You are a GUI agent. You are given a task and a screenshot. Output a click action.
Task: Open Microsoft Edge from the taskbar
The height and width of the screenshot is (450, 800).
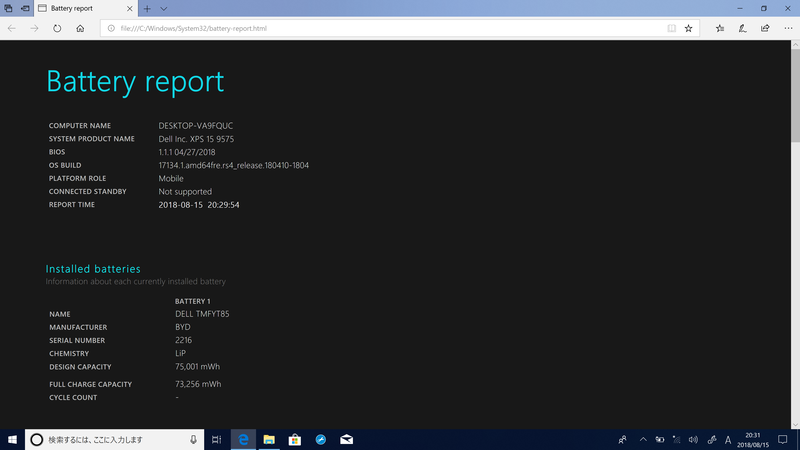(243, 439)
